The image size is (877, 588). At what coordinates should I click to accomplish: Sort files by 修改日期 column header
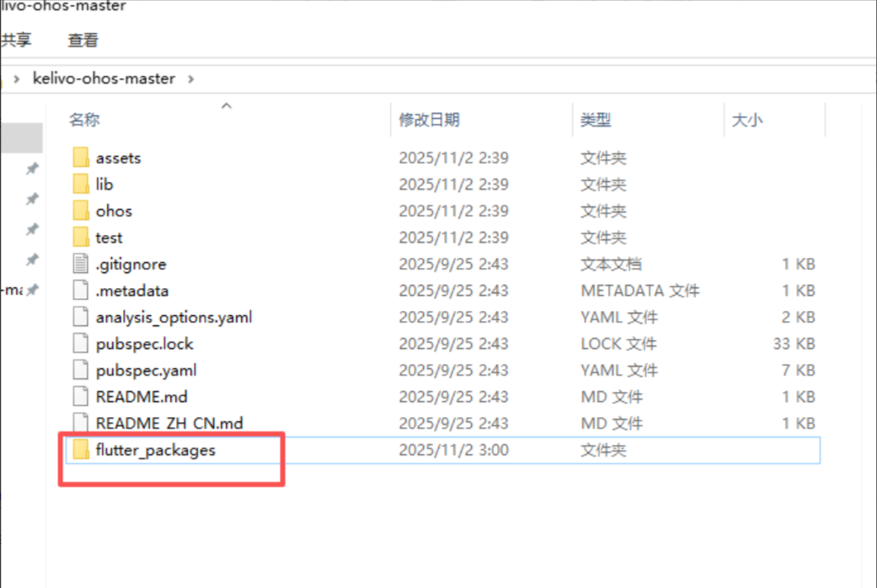(430, 120)
